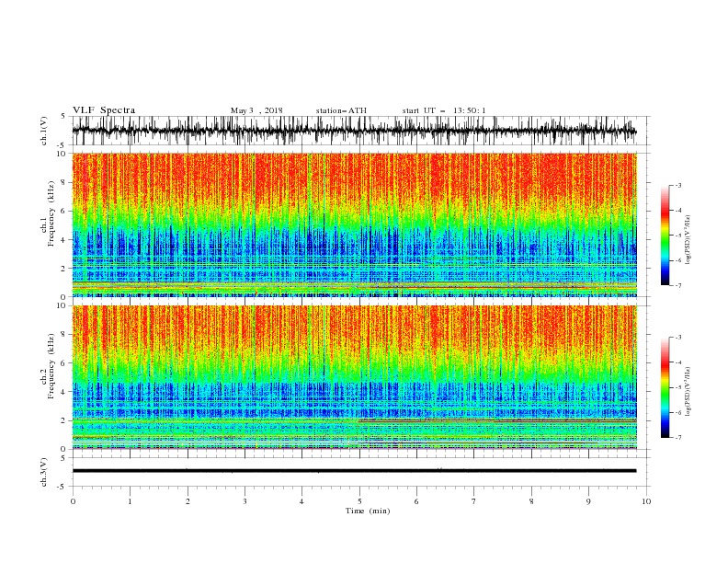The image size is (728, 563).
Task: Click the 'ch.3(V)' axis label
Action: (44, 472)
